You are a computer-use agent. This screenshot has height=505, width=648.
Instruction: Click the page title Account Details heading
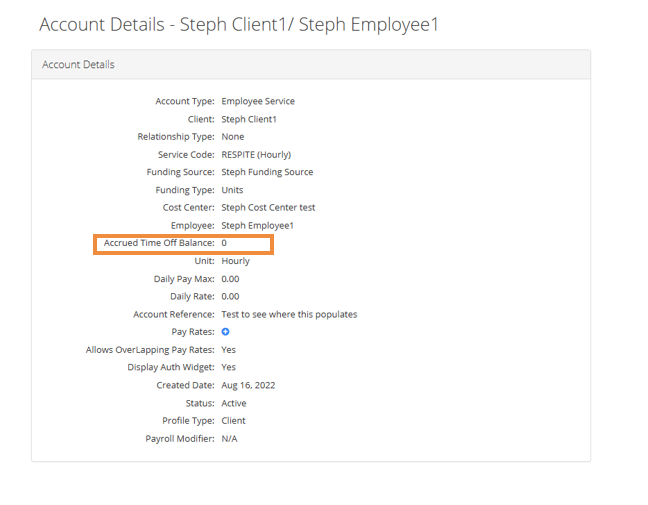(x=238, y=24)
